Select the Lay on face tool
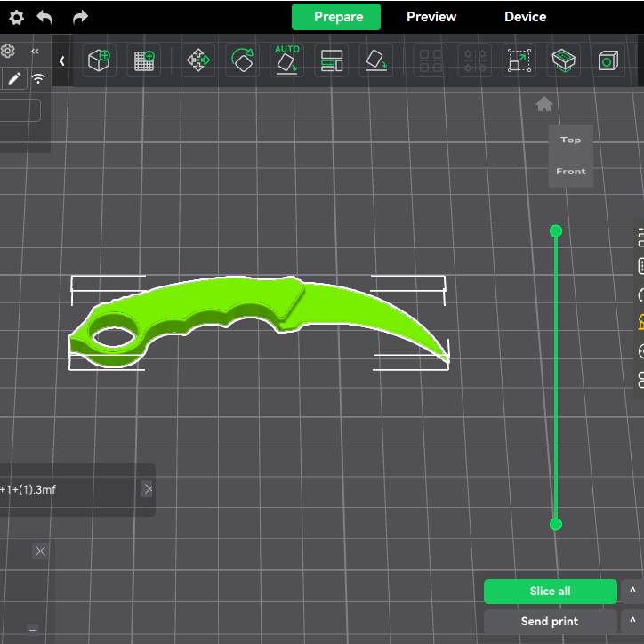Viewport: 644px width, 644px height. pos(375,60)
